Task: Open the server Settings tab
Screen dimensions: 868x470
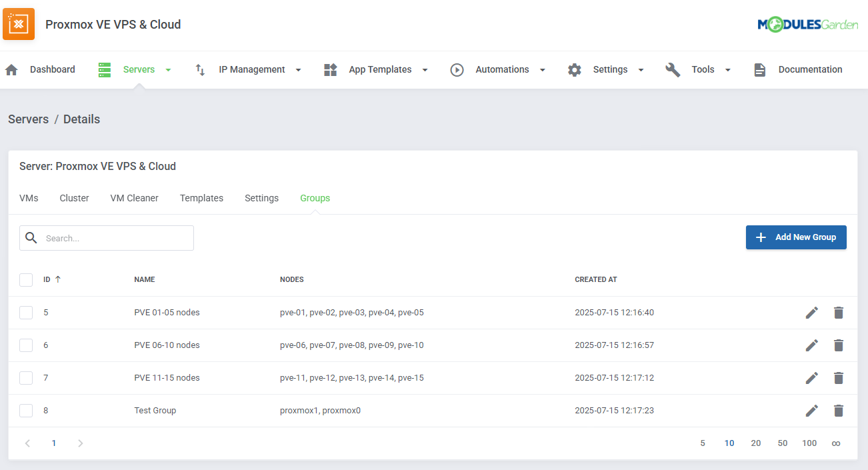Action: point(261,198)
